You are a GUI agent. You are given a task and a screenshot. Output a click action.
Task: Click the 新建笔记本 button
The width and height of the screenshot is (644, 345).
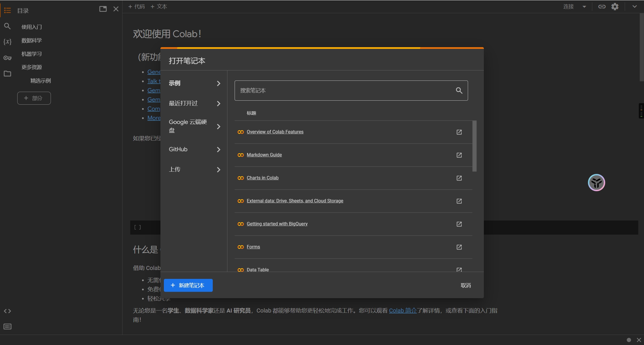[x=188, y=285]
